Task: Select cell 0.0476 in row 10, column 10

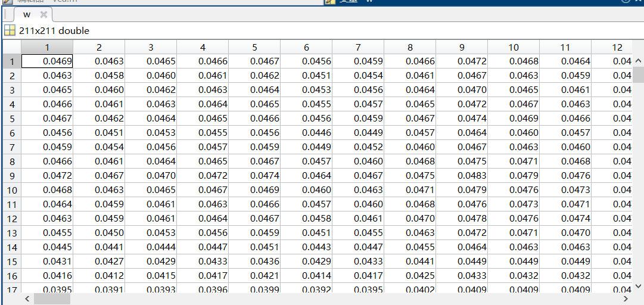Action: 514,190
